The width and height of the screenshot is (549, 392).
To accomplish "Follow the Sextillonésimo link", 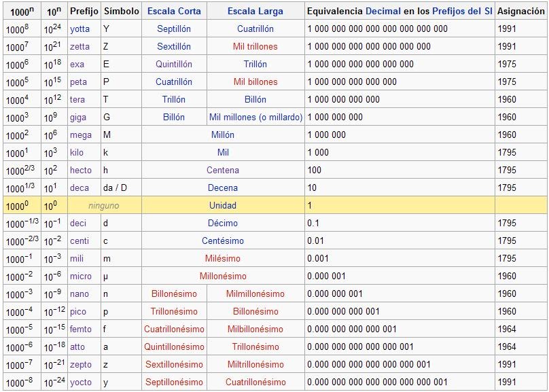I will click(x=174, y=364).
